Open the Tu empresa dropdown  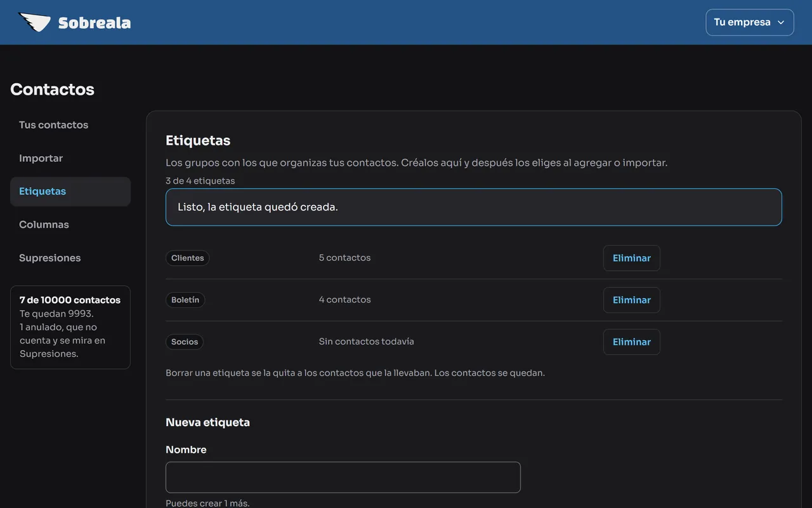pyautogui.click(x=750, y=22)
